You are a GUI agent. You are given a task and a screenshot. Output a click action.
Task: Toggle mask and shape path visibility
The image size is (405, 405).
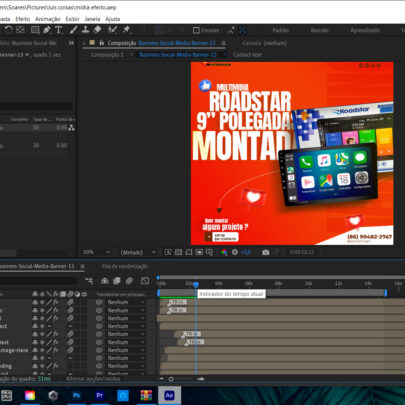point(189,252)
